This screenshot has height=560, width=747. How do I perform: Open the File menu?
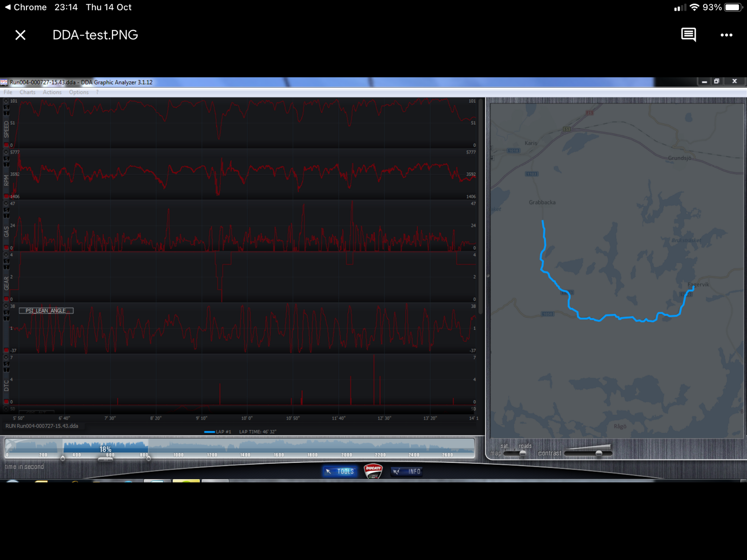pos(8,92)
